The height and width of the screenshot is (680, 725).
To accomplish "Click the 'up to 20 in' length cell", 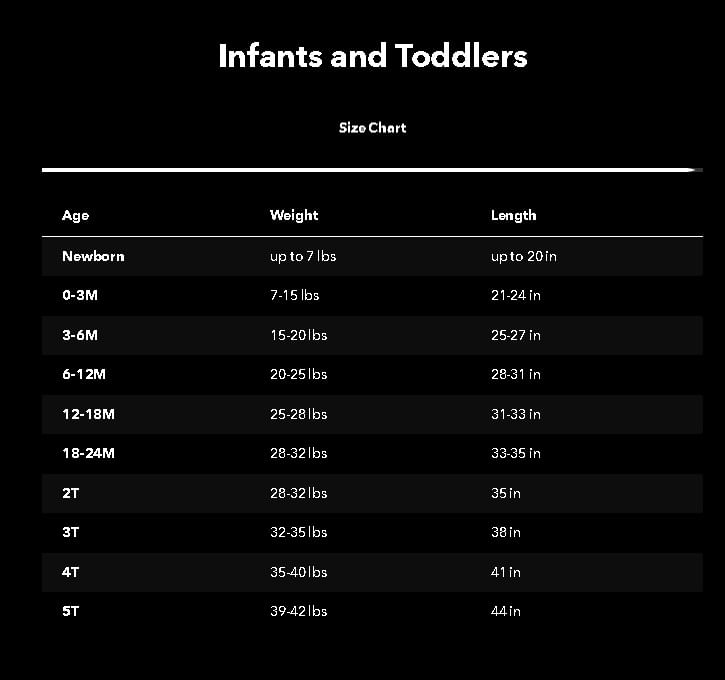I will coord(524,256).
